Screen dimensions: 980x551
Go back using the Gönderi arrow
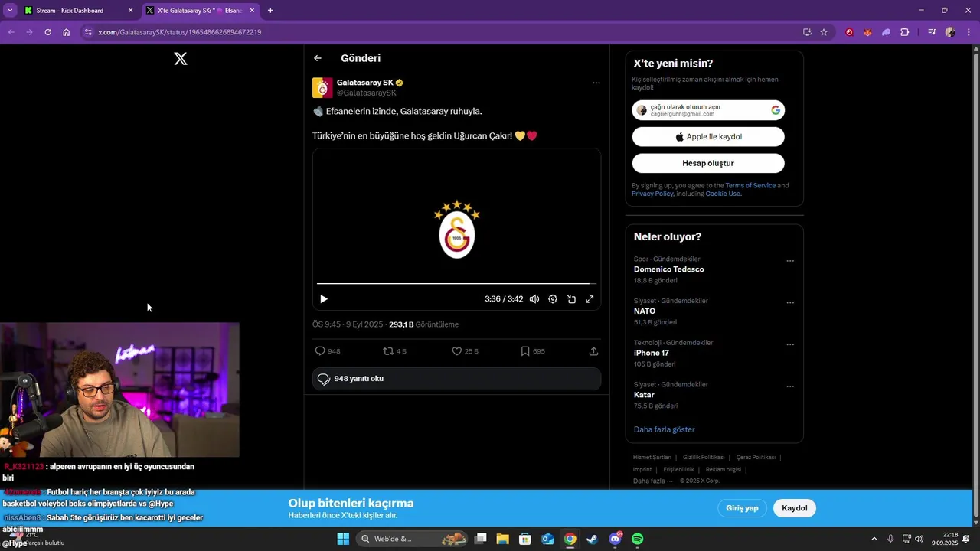[x=318, y=58]
